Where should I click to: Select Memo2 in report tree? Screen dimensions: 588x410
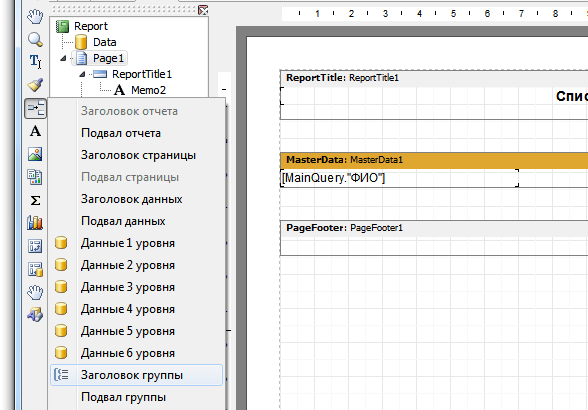[140, 90]
